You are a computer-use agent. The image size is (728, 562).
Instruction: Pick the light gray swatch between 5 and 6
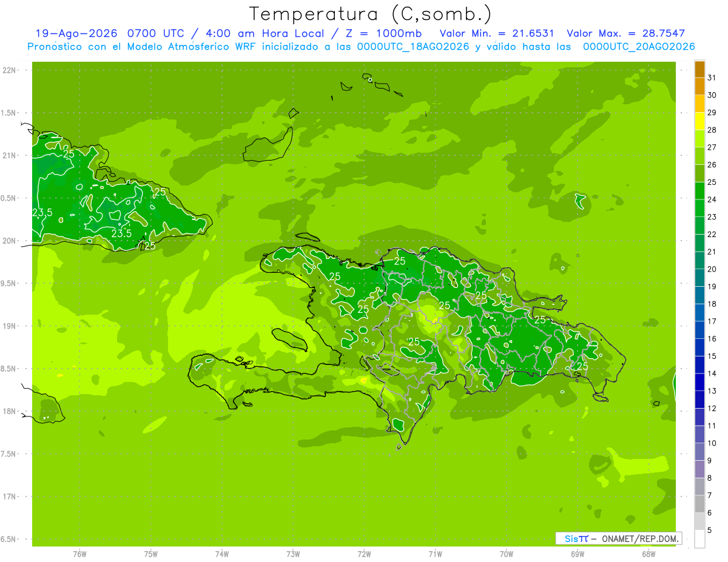point(699,521)
